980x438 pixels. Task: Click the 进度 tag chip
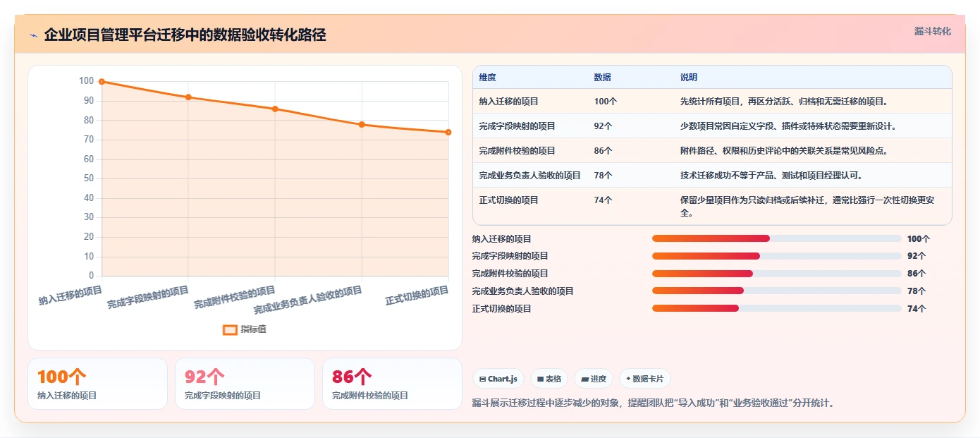(594, 379)
